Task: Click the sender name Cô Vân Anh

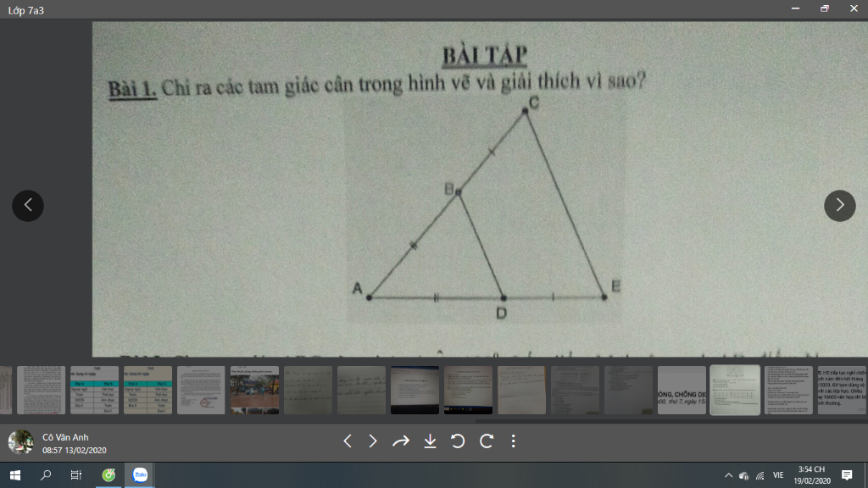Action: (65, 437)
